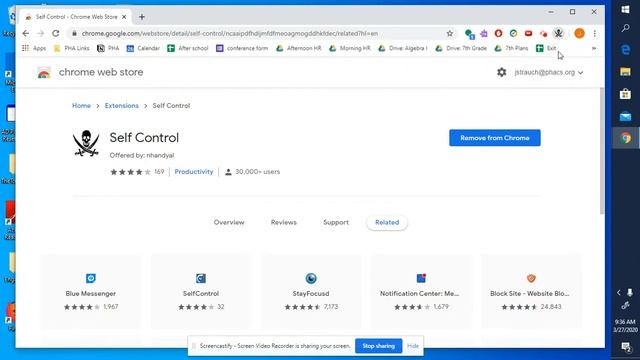Click the red YouTube-style extension icon in toolbar
Screen dimensions: 640x360
click(x=528, y=33)
